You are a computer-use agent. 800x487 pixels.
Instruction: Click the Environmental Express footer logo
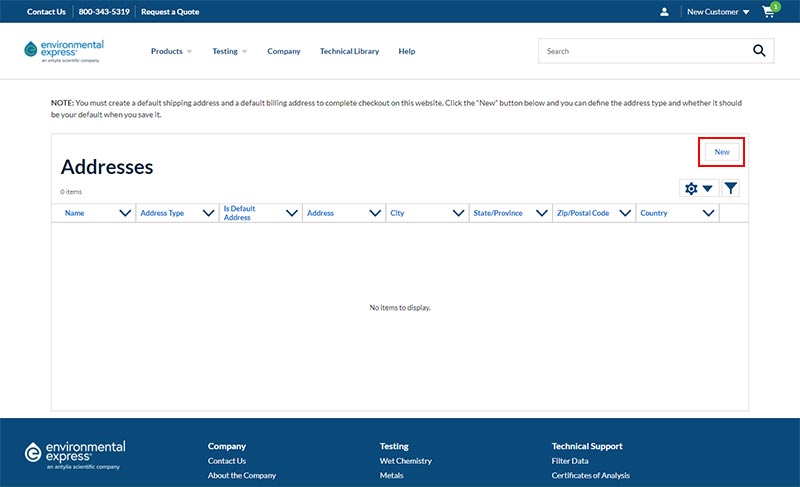pyautogui.click(x=74, y=454)
